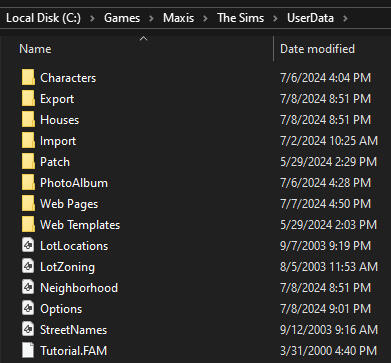Select the Web Pages folder name
Image resolution: width=391 pixels, height=363 pixels.
pos(69,204)
